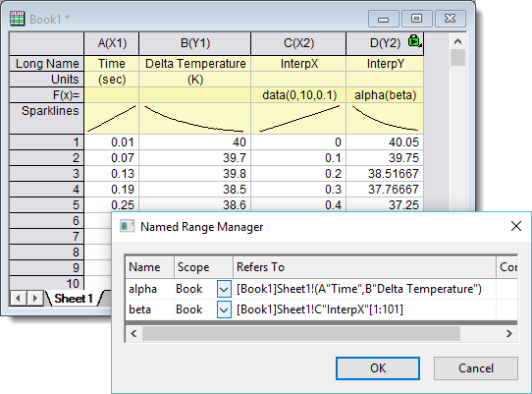Click cell value 39.7 in column B
The image size is (532, 394).
click(x=195, y=157)
